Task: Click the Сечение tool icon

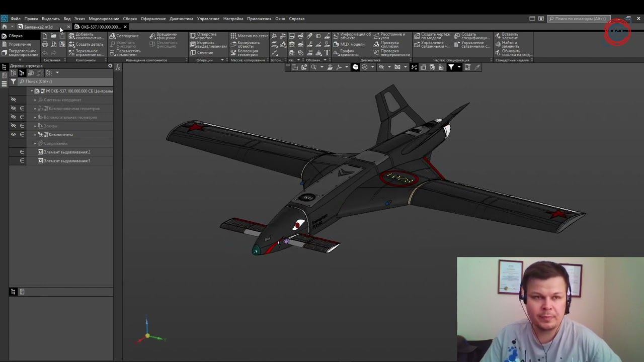Action: [193, 52]
